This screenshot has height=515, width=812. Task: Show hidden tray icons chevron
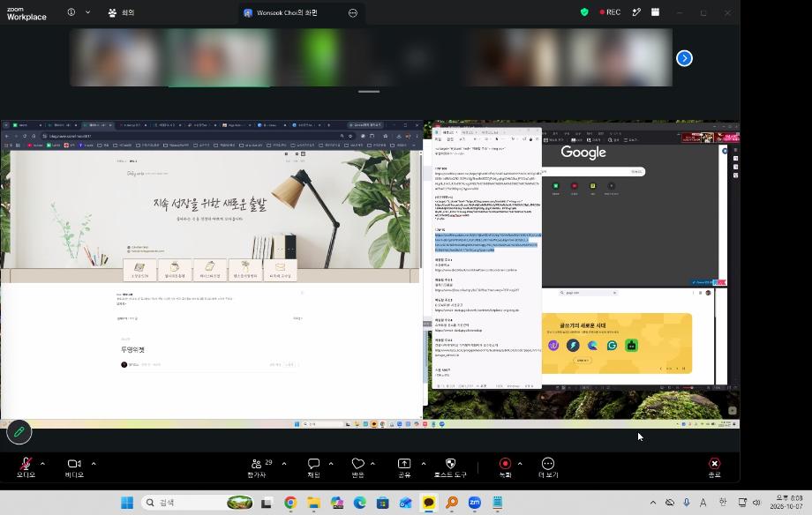[x=653, y=502]
